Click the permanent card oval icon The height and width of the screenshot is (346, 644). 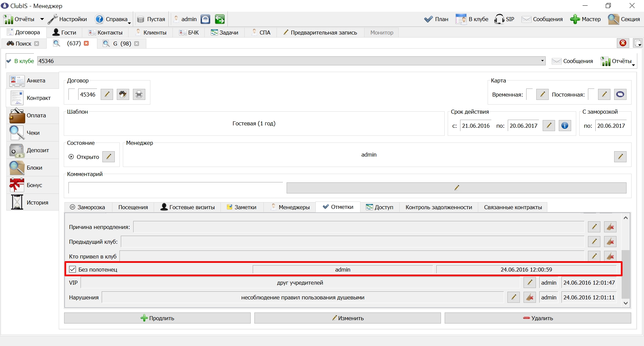620,95
